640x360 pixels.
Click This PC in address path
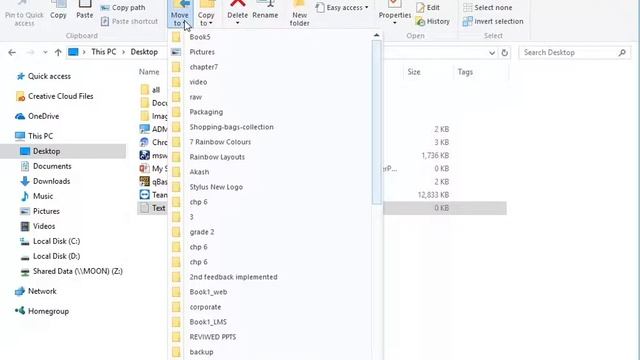[x=104, y=52]
